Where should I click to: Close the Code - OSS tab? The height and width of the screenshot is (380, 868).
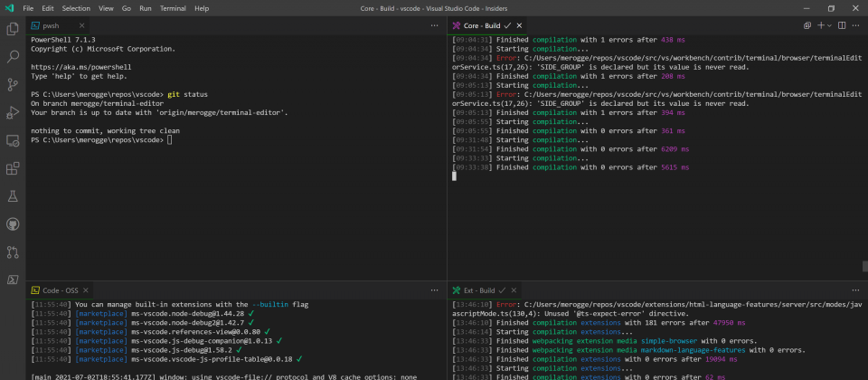click(88, 290)
